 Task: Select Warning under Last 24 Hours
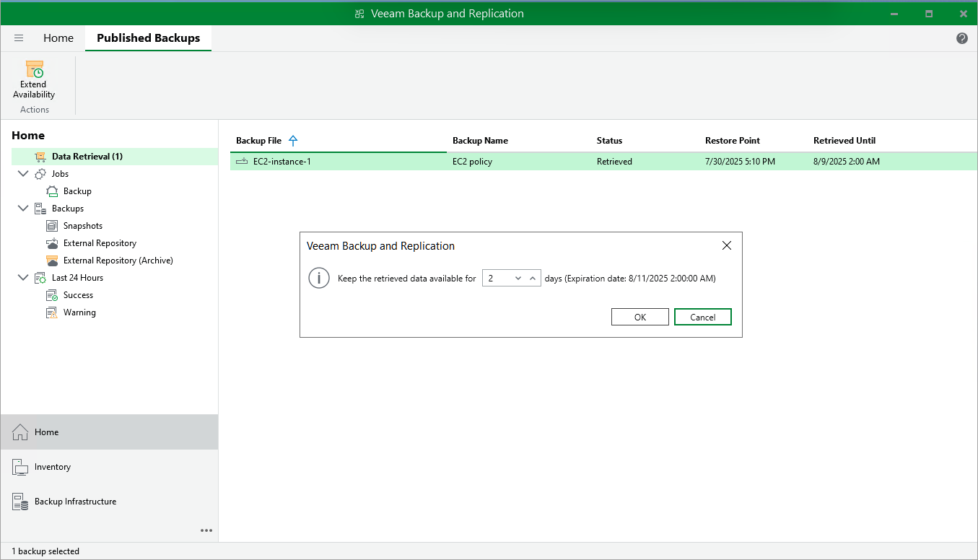pyautogui.click(x=79, y=312)
